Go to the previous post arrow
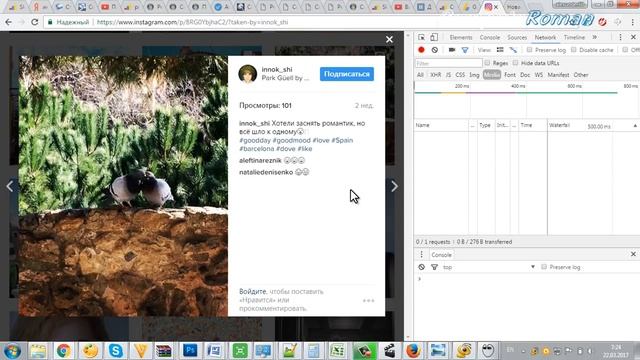This screenshot has height=360, width=640. tap(10, 186)
